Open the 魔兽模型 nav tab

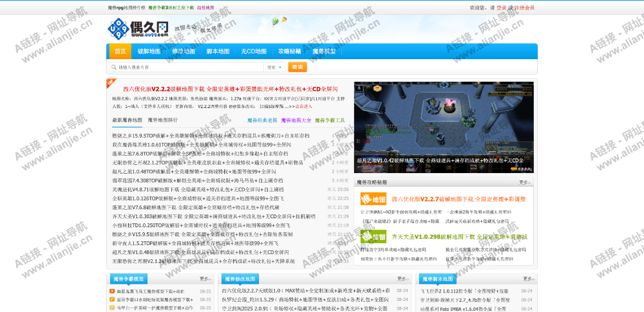(324, 51)
